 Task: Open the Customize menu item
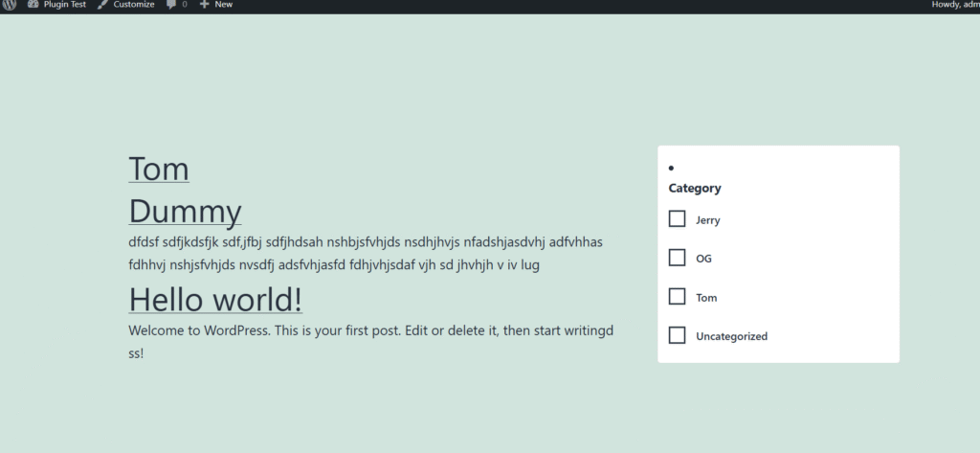[125, 5]
